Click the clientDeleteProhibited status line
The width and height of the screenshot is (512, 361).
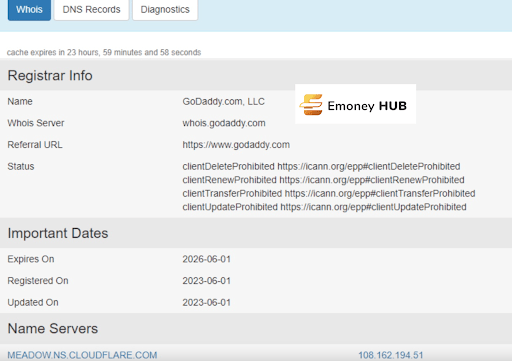321,166
